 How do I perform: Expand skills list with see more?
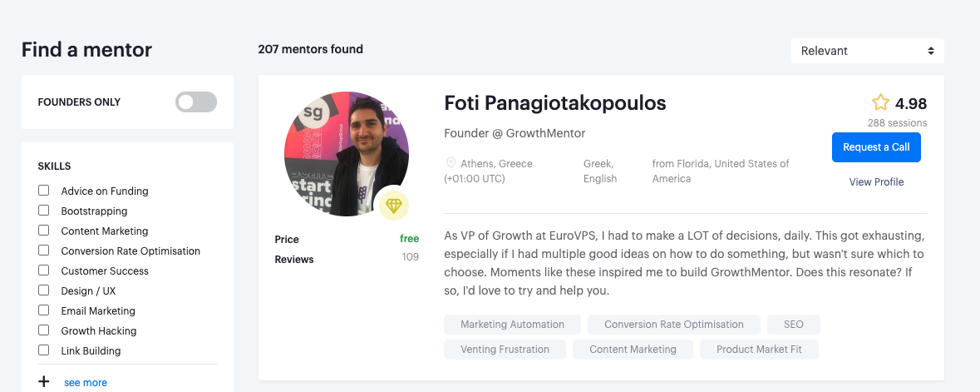[x=86, y=383]
